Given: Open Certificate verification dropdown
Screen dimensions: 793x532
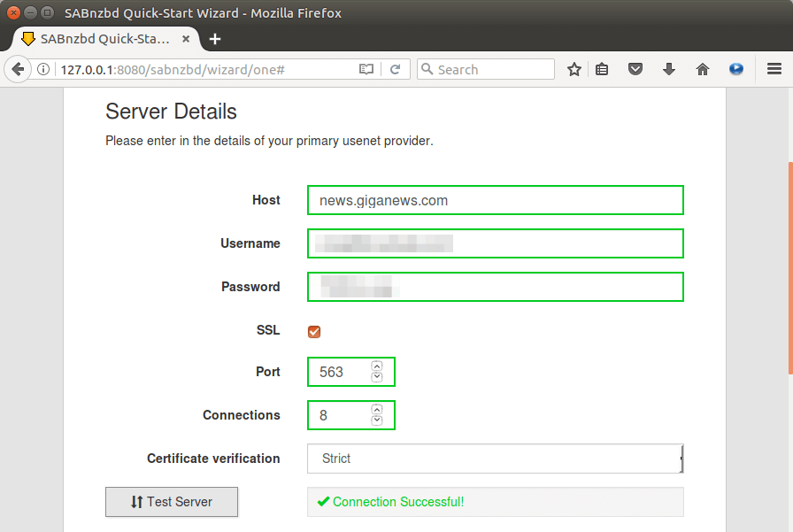Looking at the screenshot, I should 495,459.
